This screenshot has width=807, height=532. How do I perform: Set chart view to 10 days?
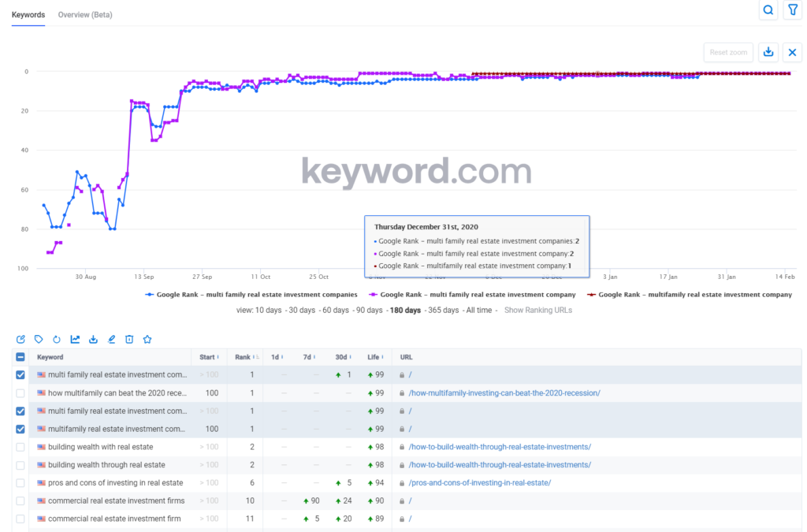click(x=269, y=311)
